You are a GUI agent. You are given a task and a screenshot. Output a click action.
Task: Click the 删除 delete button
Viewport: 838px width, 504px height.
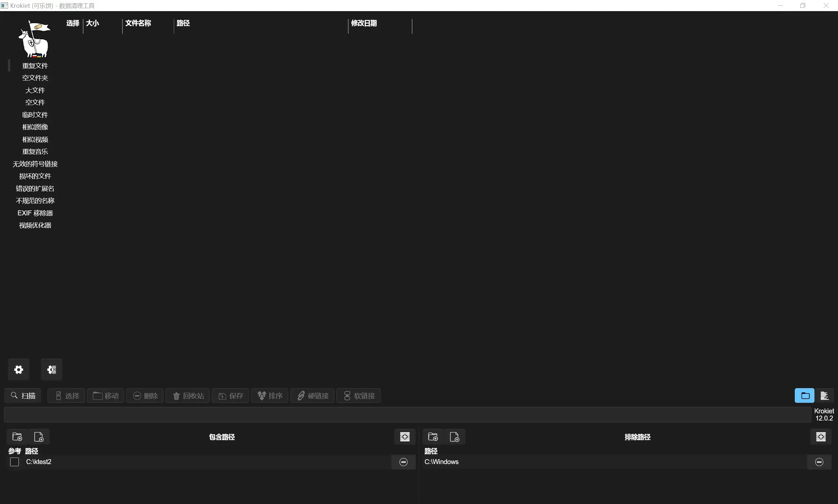click(145, 396)
